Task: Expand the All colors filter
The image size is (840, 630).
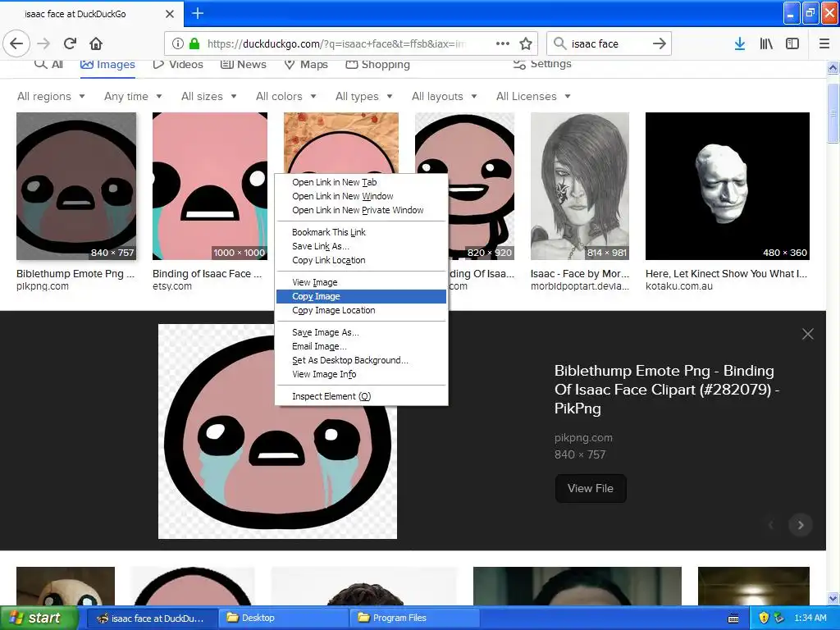Action: pyautogui.click(x=286, y=97)
